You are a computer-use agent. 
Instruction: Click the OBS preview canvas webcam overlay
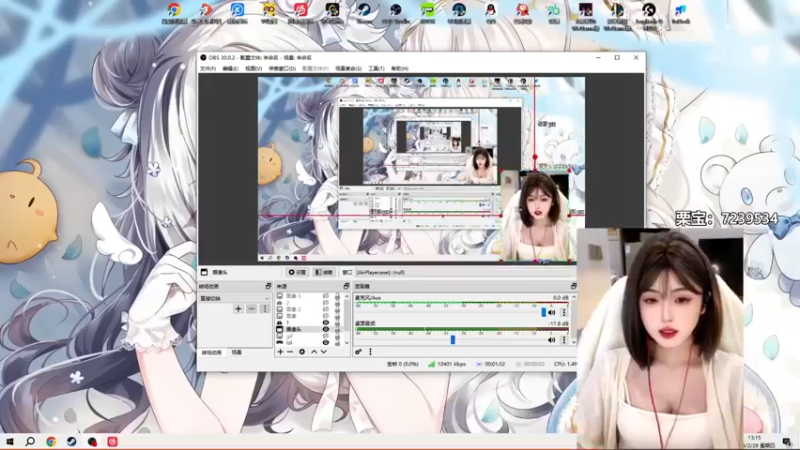point(536,217)
